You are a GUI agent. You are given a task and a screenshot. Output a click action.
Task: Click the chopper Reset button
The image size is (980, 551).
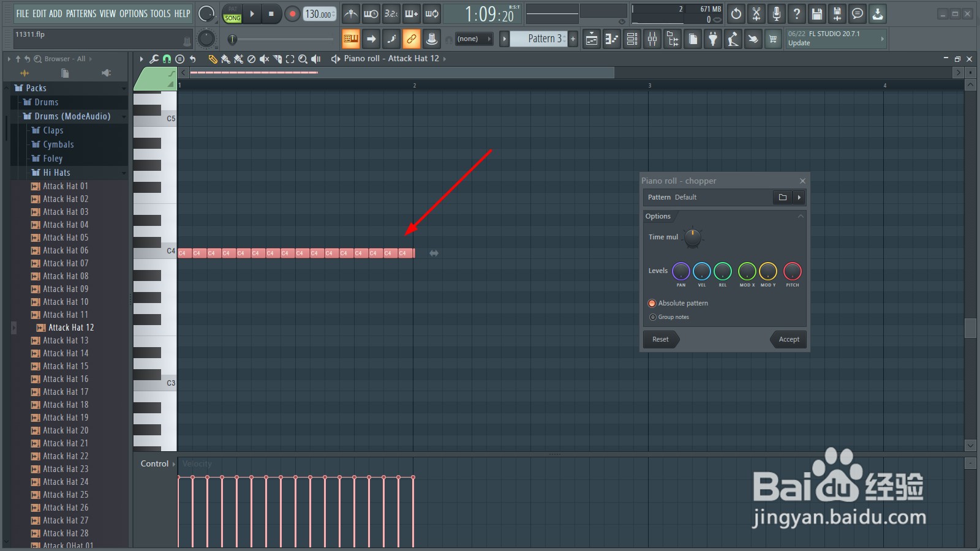tap(660, 339)
